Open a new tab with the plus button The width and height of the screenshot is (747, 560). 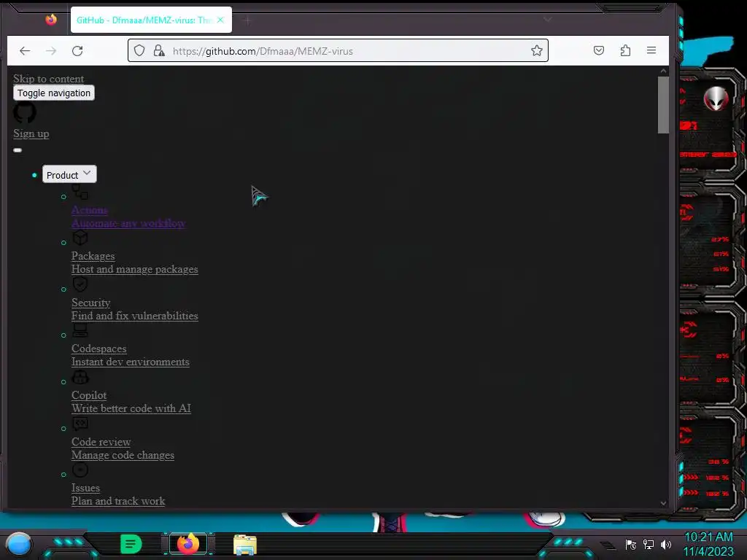tap(247, 20)
